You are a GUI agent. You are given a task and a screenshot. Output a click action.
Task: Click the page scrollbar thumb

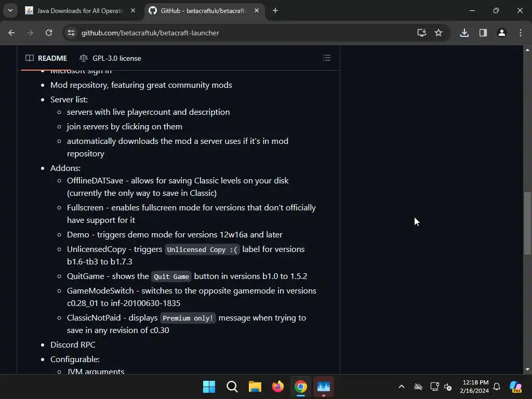tap(527, 223)
